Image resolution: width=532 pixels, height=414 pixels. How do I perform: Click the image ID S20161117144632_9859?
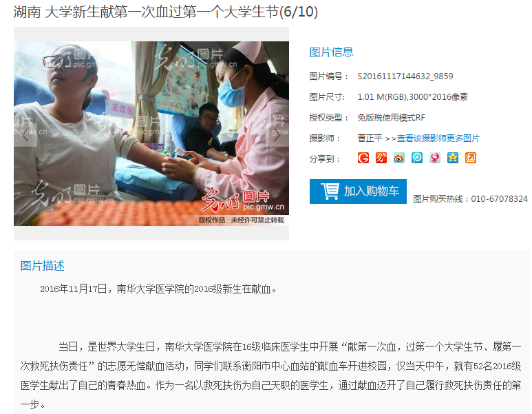405,76
